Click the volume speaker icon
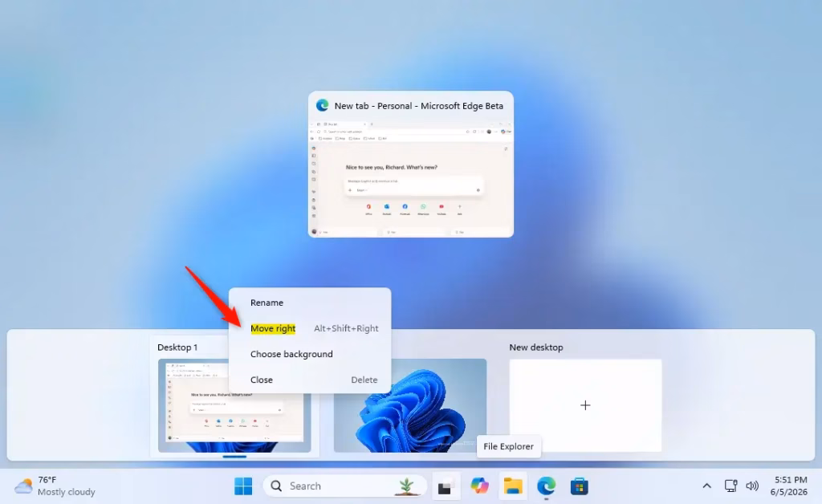822x504 pixels. pyautogui.click(x=752, y=486)
